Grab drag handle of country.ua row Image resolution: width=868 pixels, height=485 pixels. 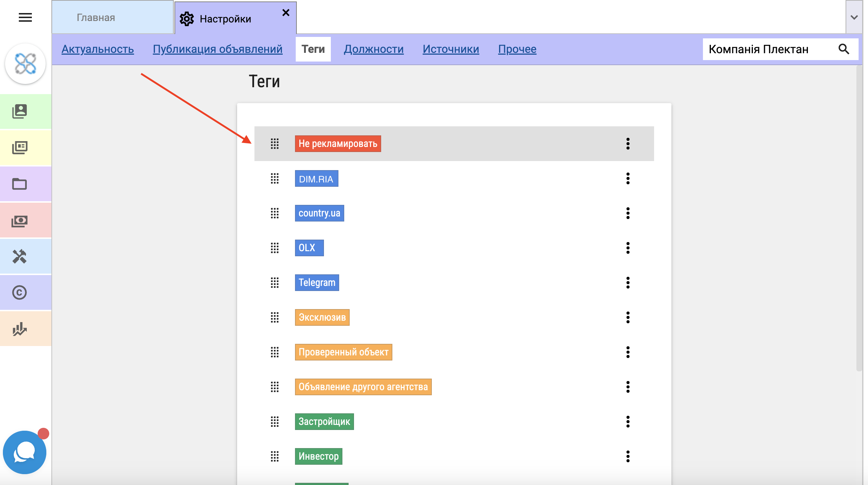pos(275,213)
